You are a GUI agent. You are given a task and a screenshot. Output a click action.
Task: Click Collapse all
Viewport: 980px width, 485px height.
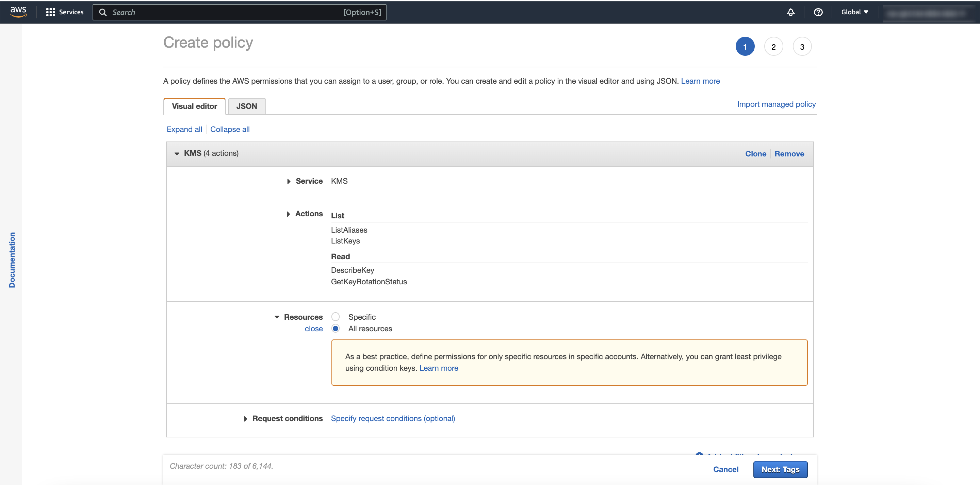click(230, 129)
